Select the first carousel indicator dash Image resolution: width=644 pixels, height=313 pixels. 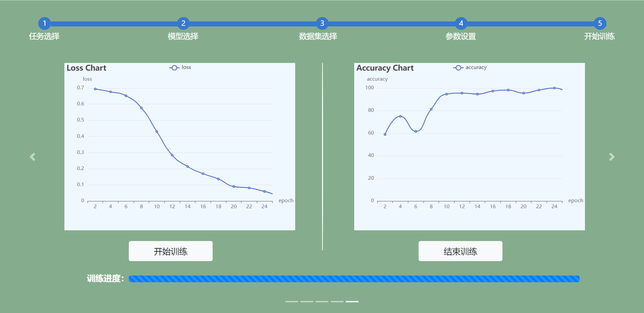(x=292, y=301)
